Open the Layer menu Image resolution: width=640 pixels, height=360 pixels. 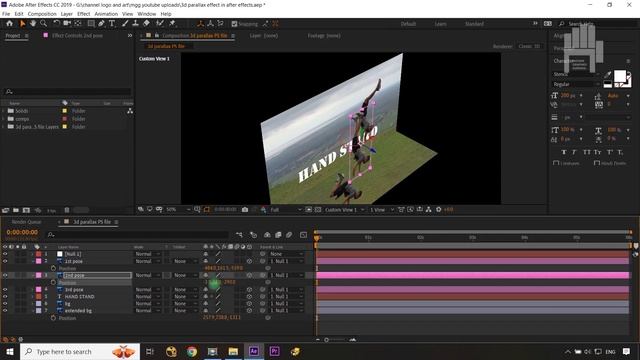tap(67, 14)
